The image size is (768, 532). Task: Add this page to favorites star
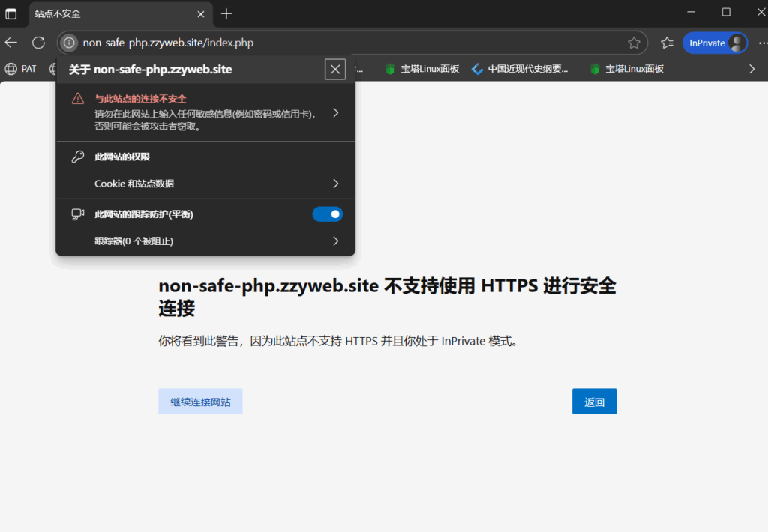click(x=634, y=43)
